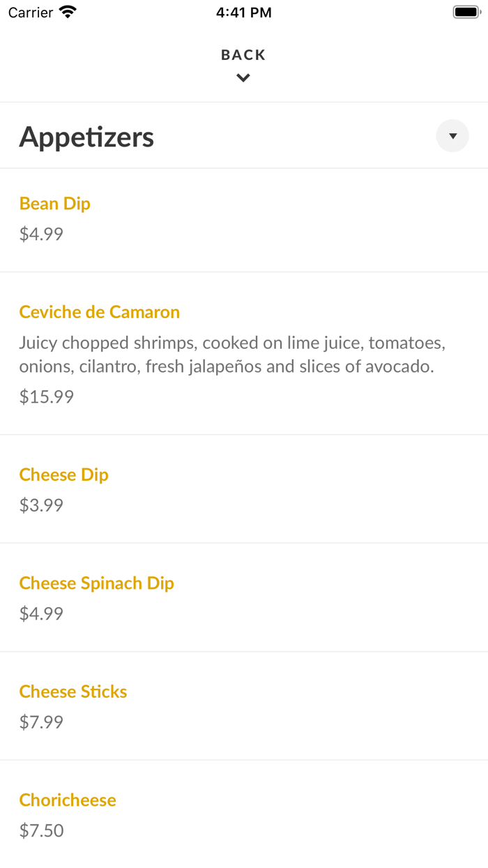Tap the battery icon in status bar
Image resolution: width=488 pixels, height=868 pixels.
pyautogui.click(x=465, y=12)
